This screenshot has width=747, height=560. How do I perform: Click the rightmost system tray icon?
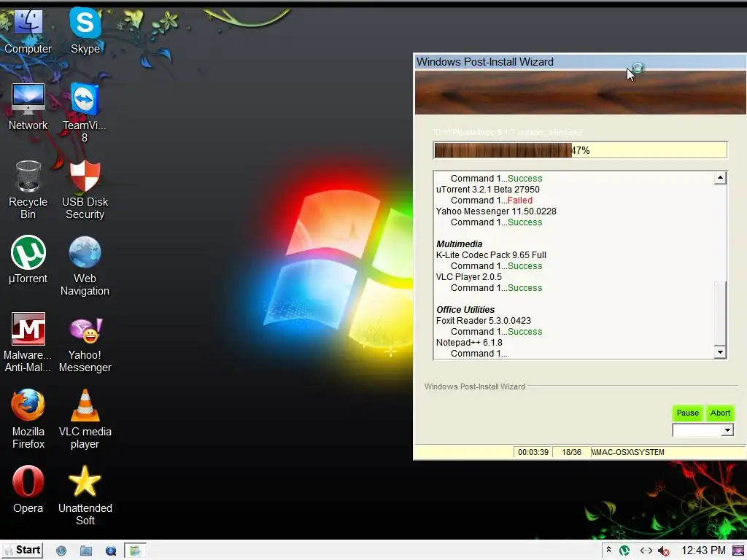[738, 551]
